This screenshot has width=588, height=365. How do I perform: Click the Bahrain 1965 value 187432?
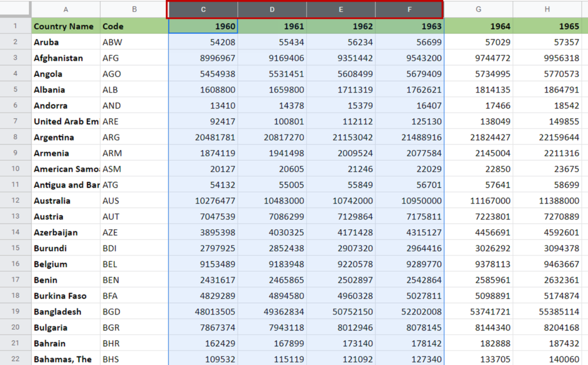[x=547, y=343]
